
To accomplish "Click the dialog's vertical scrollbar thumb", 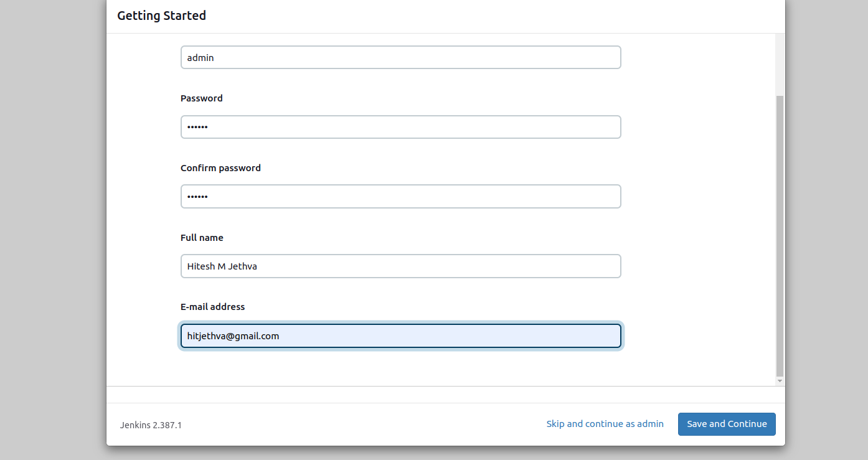I will pyautogui.click(x=780, y=237).
